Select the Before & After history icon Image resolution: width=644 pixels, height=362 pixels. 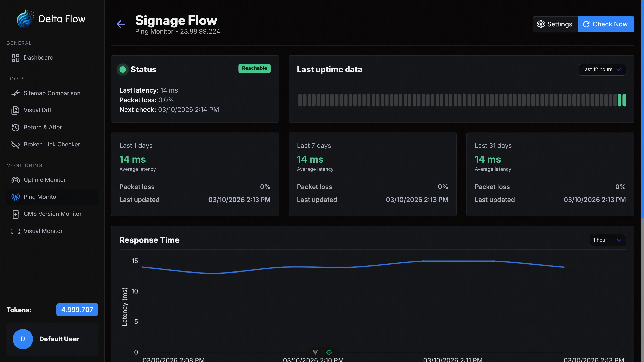point(15,128)
